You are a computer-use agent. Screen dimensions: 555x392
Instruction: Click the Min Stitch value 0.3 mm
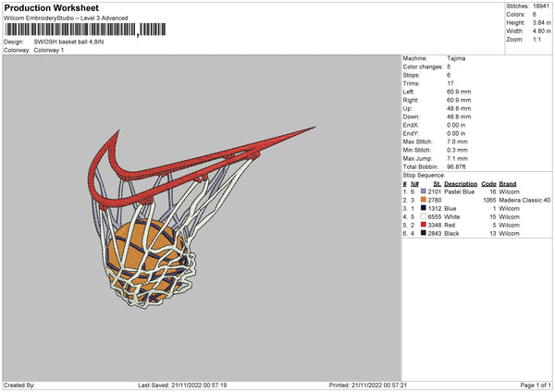[457, 150]
